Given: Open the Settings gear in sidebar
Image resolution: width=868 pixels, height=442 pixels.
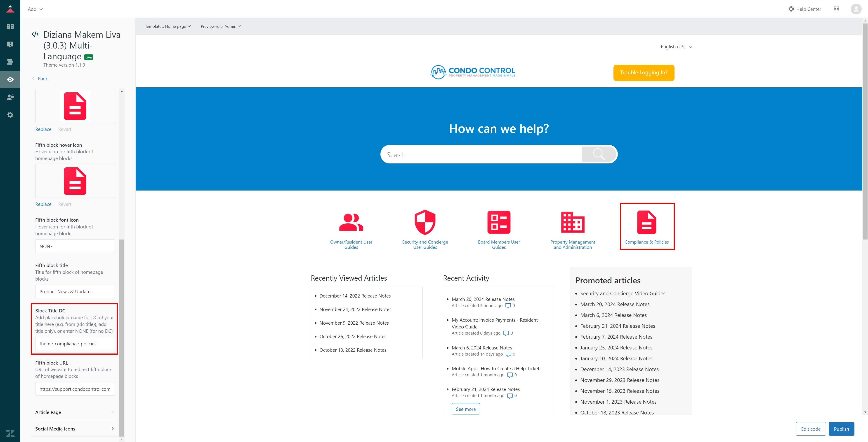Looking at the screenshot, I should tap(10, 115).
